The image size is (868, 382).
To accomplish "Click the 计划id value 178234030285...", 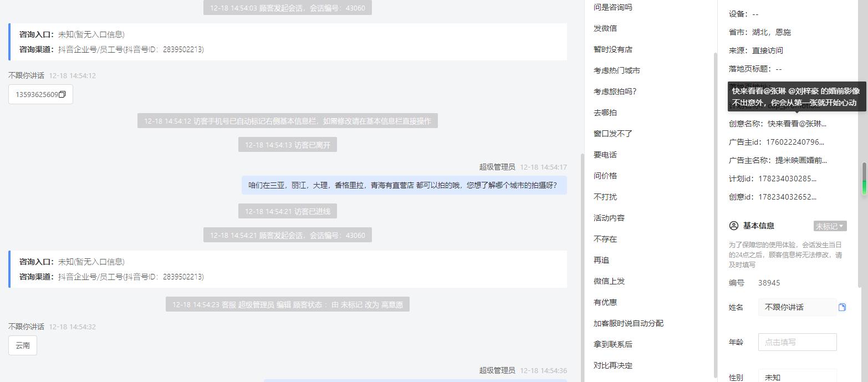I will click(788, 179).
